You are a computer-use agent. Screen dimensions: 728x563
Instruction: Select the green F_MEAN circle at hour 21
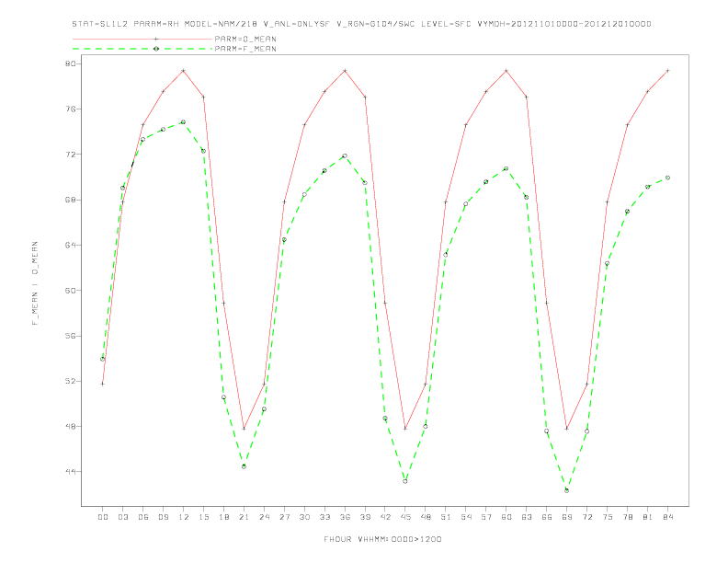pyautogui.click(x=244, y=466)
